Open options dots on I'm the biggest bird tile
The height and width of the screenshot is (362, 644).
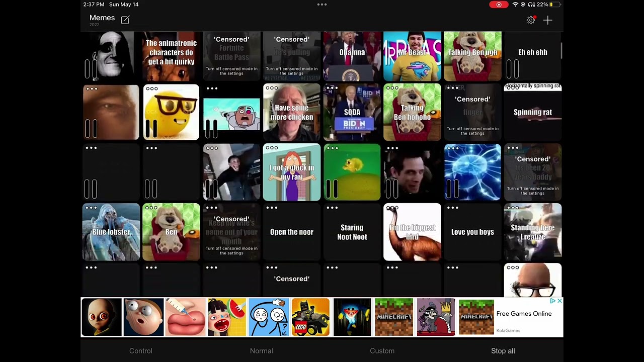point(392,208)
